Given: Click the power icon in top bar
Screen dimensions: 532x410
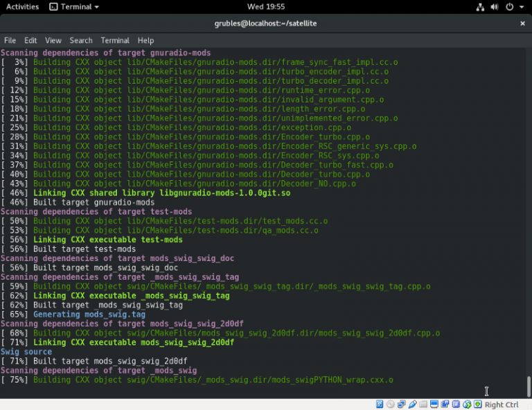Looking at the screenshot, I should 509,7.
